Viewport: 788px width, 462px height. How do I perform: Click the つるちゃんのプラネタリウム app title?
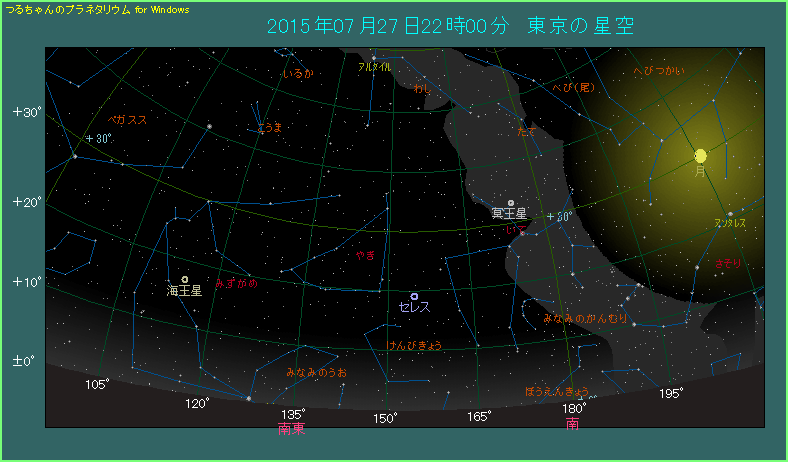tap(68, 9)
